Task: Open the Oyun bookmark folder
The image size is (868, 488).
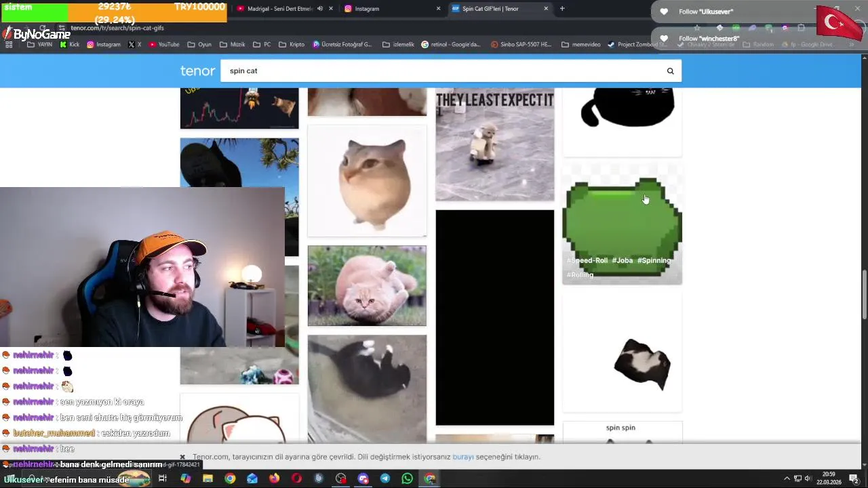Action: (x=199, y=45)
